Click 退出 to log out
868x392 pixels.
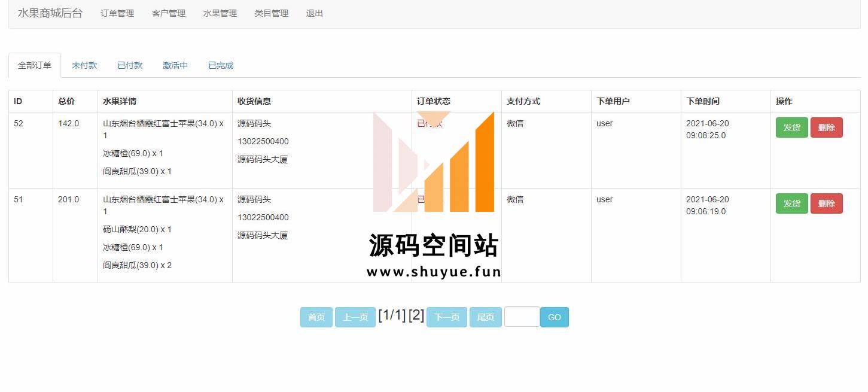(x=315, y=13)
